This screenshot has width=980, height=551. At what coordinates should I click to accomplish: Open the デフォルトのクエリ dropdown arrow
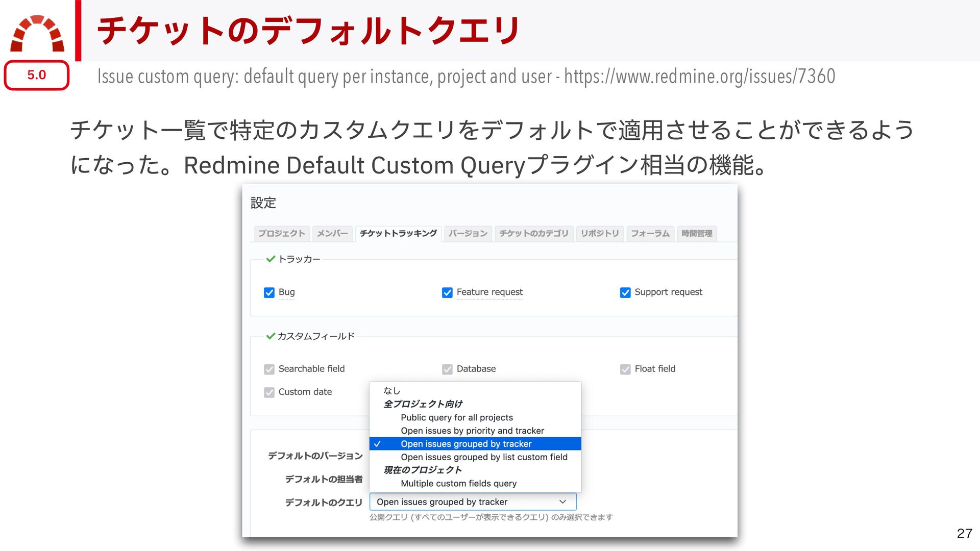point(562,502)
